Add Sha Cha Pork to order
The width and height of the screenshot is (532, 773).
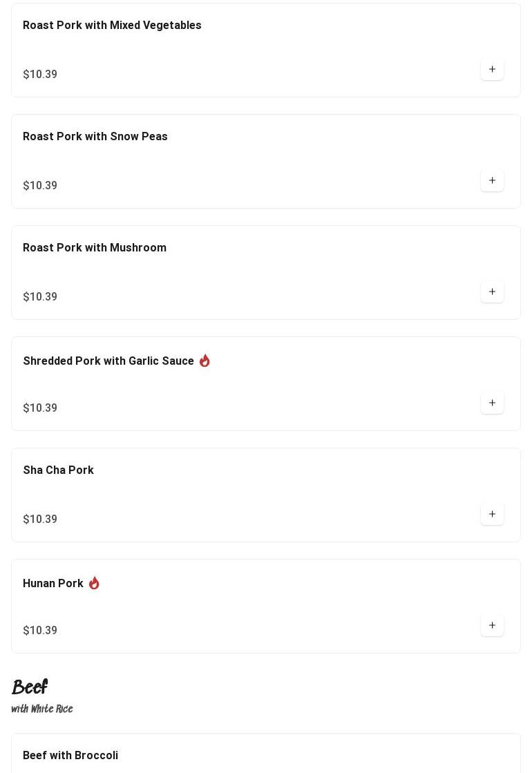click(x=492, y=514)
